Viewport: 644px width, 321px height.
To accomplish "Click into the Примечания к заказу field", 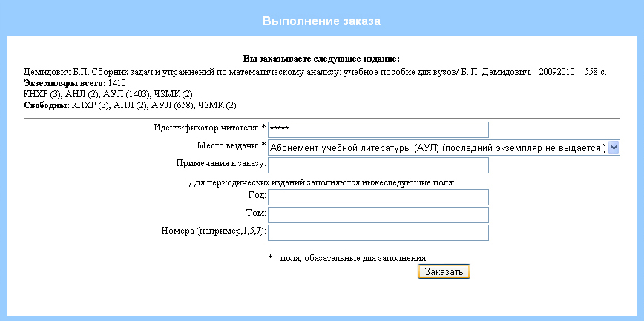I will tap(378, 165).
